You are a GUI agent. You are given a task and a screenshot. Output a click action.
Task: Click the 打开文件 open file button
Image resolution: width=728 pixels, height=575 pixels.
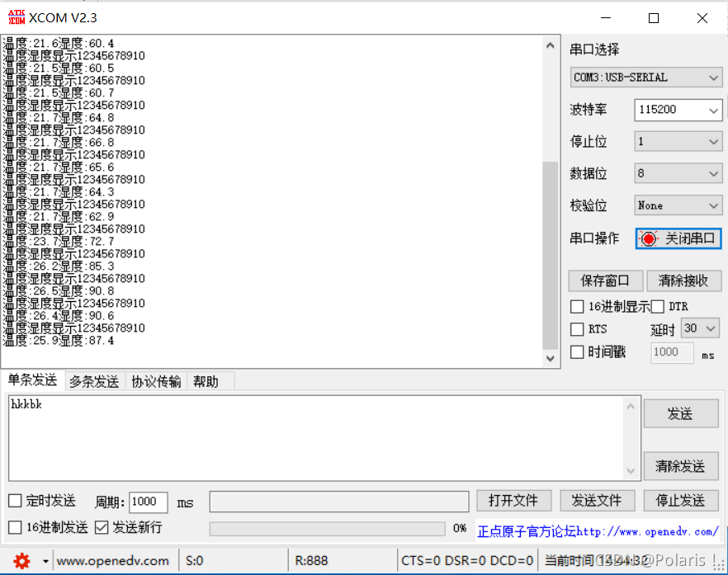[x=513, y=500]
